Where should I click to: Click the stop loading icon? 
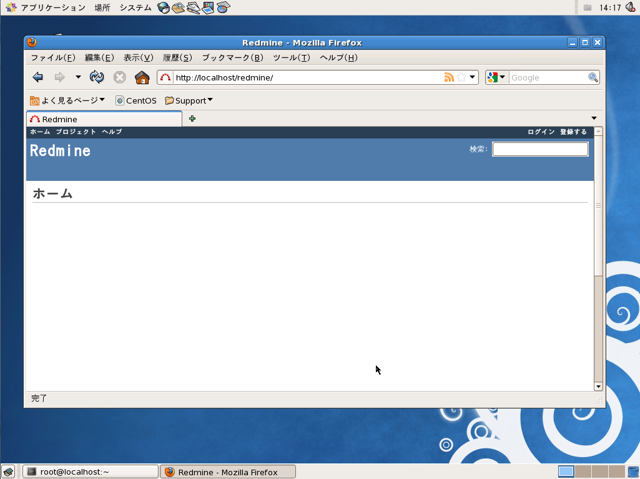(x=120, y=77)
